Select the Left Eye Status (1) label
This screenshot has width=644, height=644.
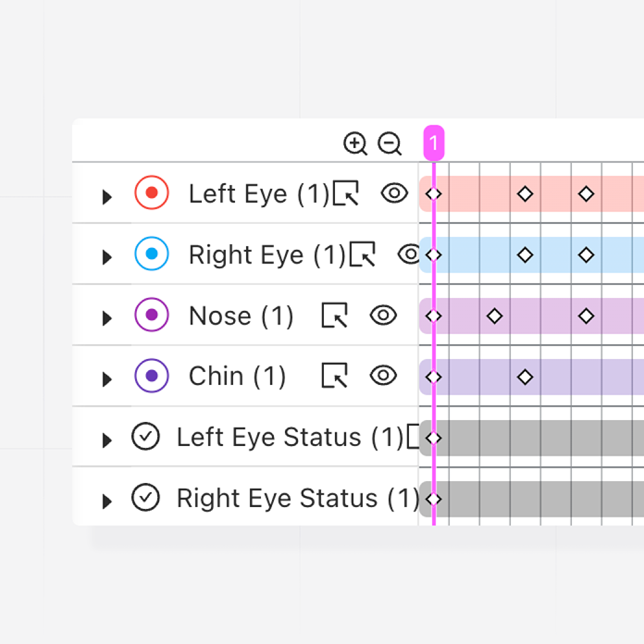click(x=290, y=437)
